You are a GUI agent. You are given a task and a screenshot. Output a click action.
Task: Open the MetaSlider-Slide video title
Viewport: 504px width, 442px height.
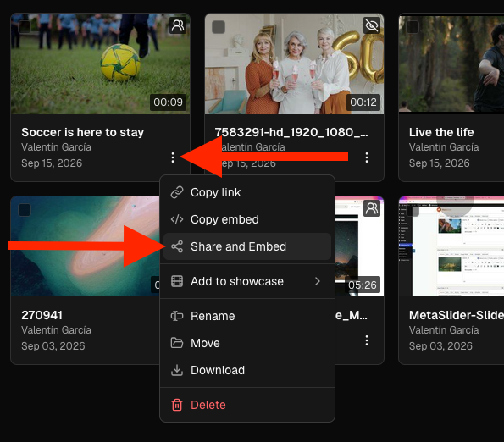click(x=457, y=315)
